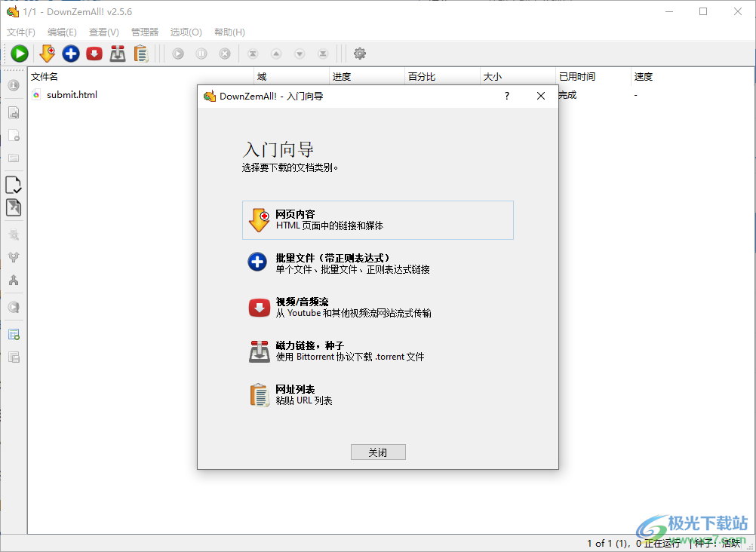Click the red video stream download toolbar icon
The image size is (756, 552).
(94, 54)
